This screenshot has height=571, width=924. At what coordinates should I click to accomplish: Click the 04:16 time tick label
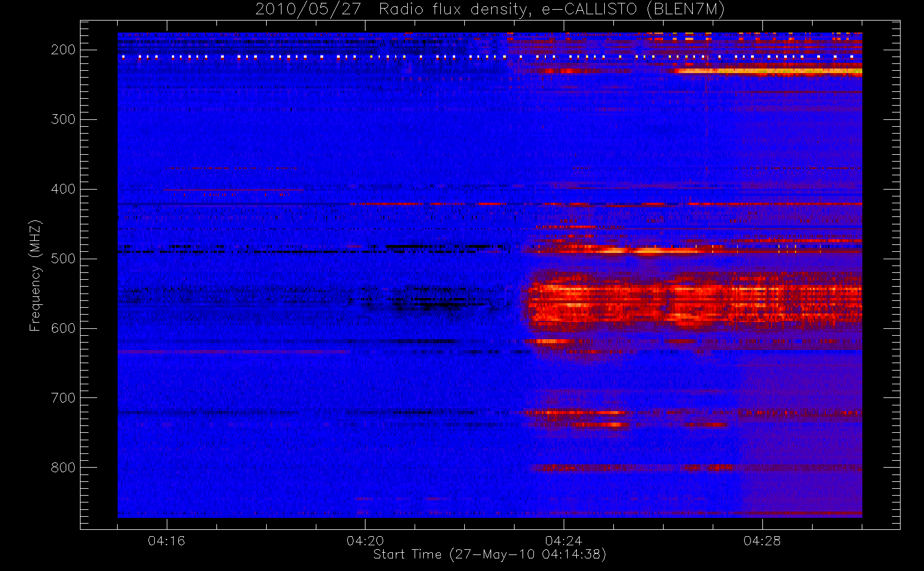pyautogui.click(x=167, y=541)
